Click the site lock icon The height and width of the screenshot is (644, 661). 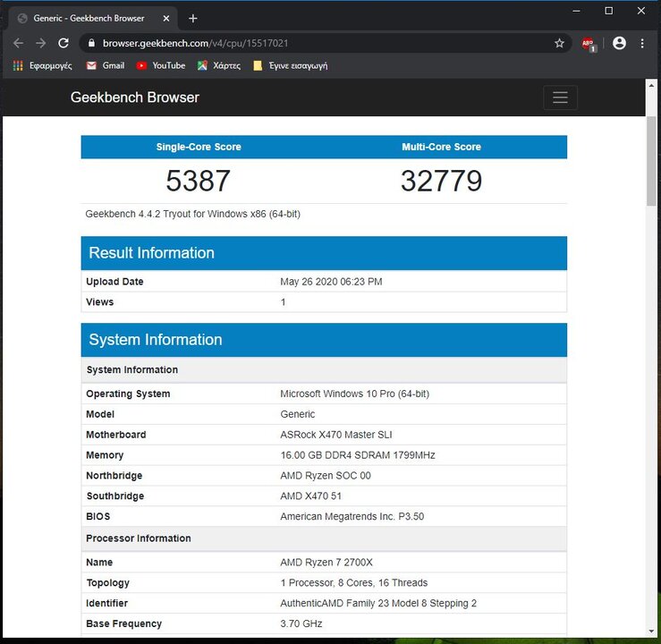(x=91, y=43)
